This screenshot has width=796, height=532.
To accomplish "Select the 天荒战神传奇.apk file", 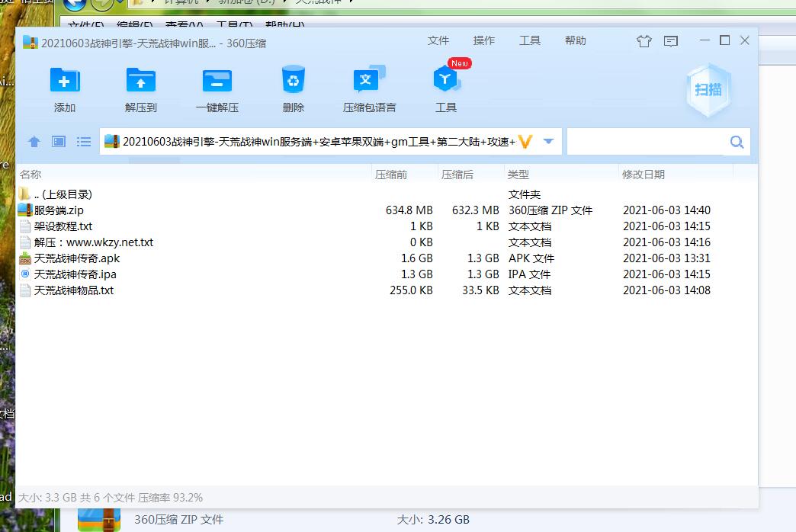I will pos(76,258).
